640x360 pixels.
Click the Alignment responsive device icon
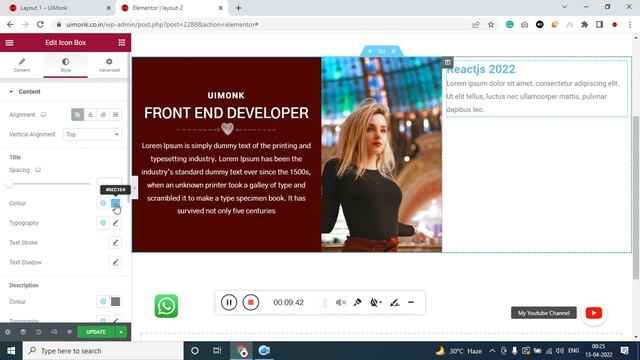pos(43,115)
